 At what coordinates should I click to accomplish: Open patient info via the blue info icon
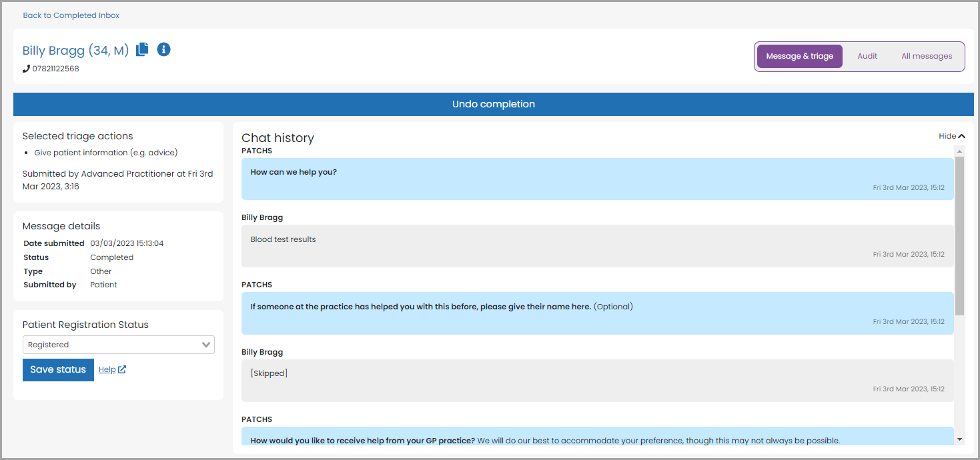point(163,49)
